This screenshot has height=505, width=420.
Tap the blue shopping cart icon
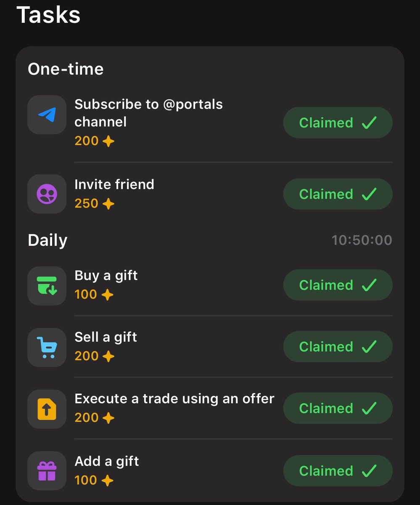click(x=47, y=347)
